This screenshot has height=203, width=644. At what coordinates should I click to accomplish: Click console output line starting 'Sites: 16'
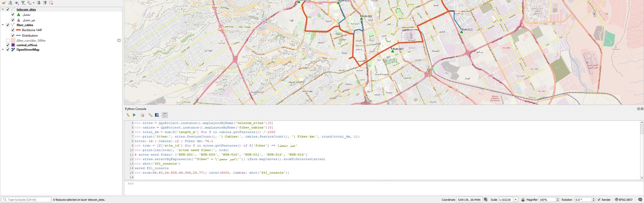(x=174, y=141)
